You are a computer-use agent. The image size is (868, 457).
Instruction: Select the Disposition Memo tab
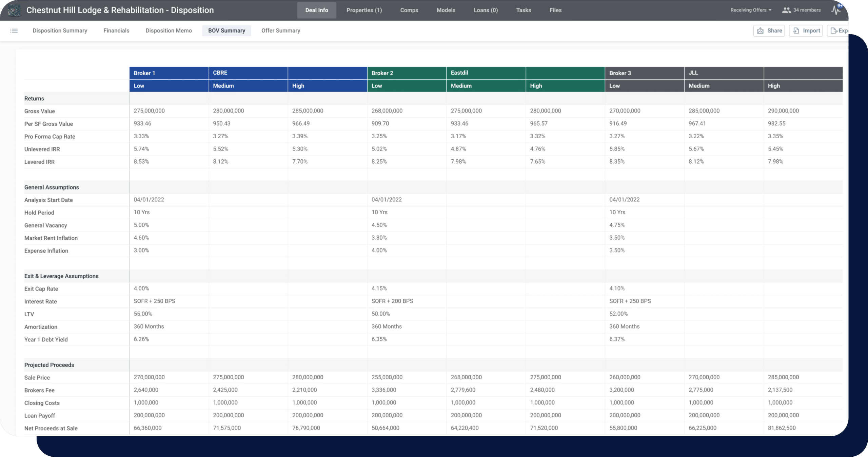point(169,31)
